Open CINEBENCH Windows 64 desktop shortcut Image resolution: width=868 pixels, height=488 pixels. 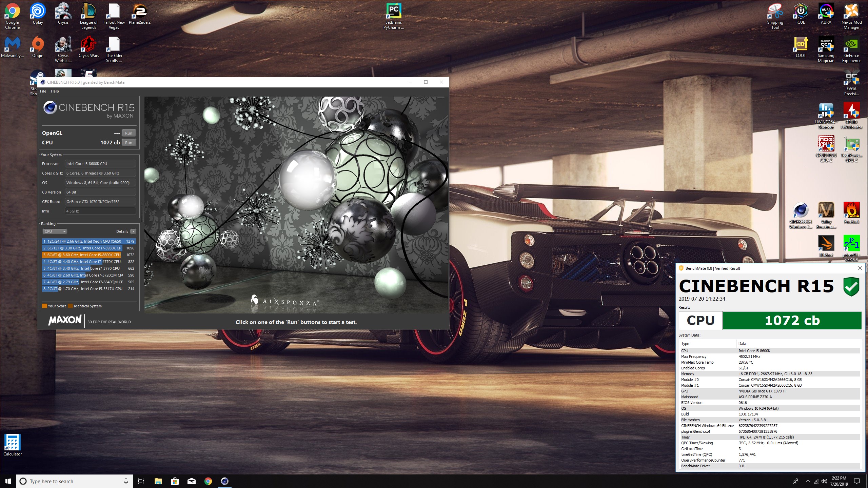coord(801,216)
